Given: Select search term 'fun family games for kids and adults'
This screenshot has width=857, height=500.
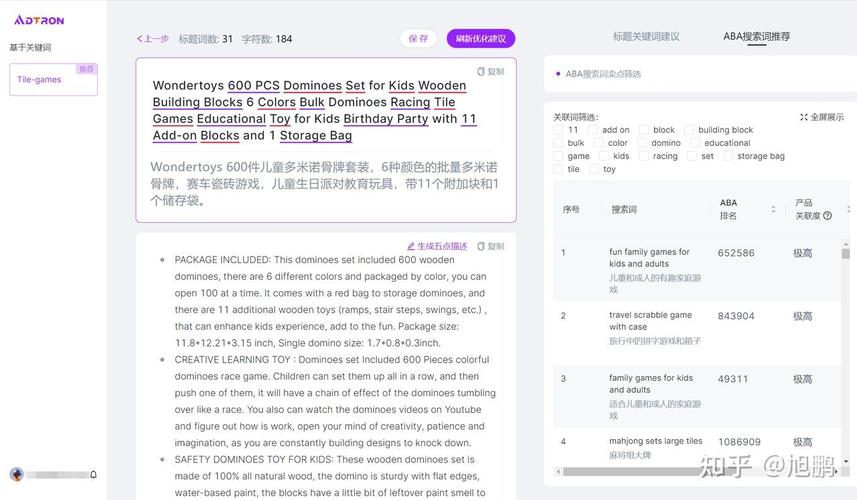Looking at the screenshot, I should [x=649, y=258].
